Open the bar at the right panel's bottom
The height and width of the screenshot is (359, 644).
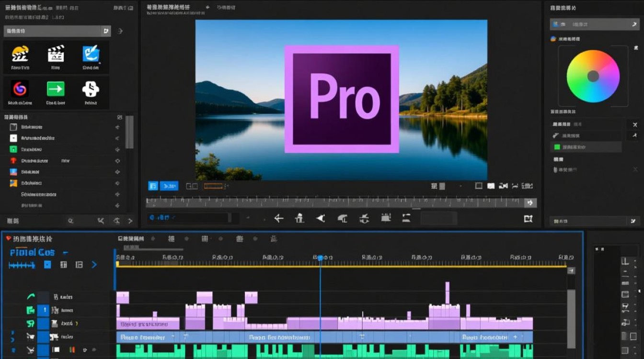(594, 221)
